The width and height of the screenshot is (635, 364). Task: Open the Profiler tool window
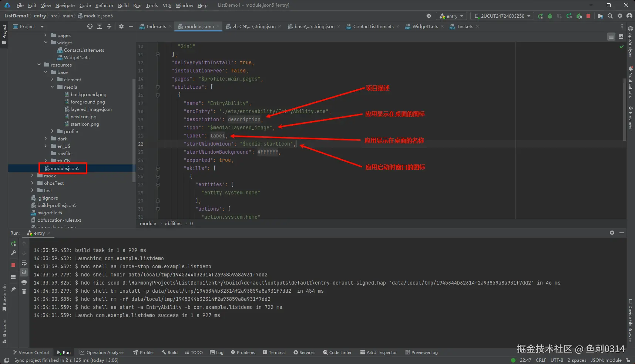pyautogui.click(x=144, y=352)
